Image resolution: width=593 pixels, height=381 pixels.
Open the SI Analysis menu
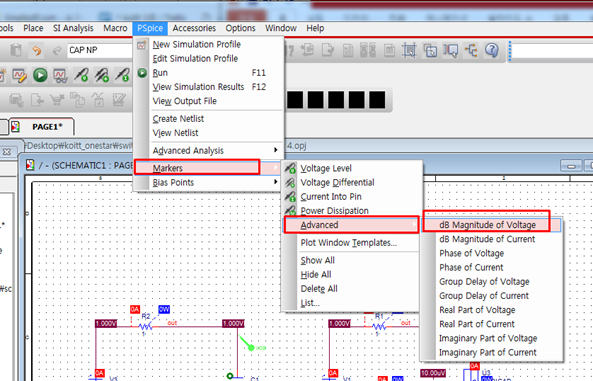[x=73, y=28]
